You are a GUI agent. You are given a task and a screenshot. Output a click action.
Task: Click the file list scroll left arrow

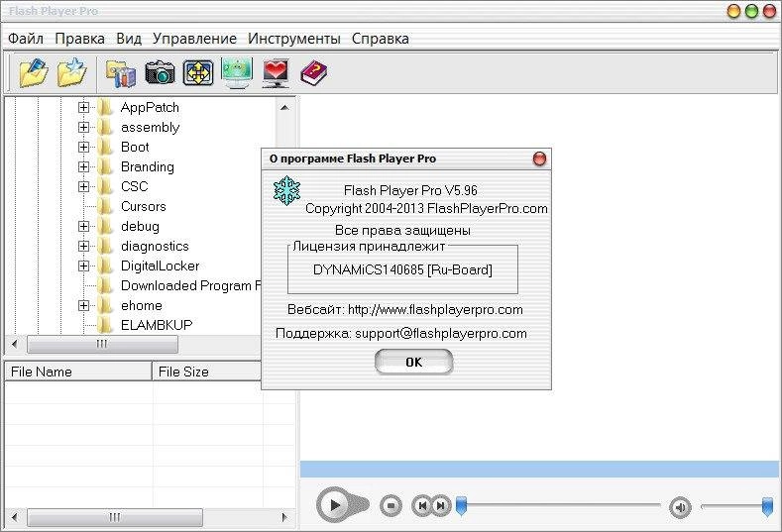click(x=15, y=517)
